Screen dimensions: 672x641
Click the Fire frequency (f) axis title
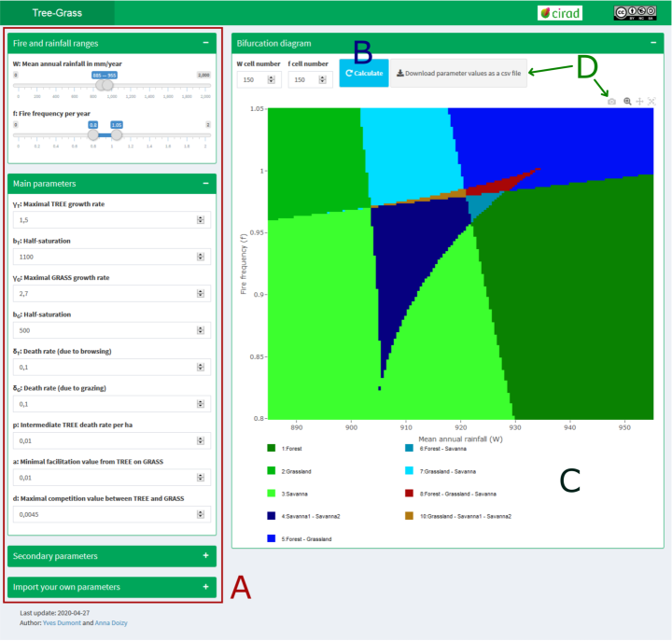coord(244,264)
